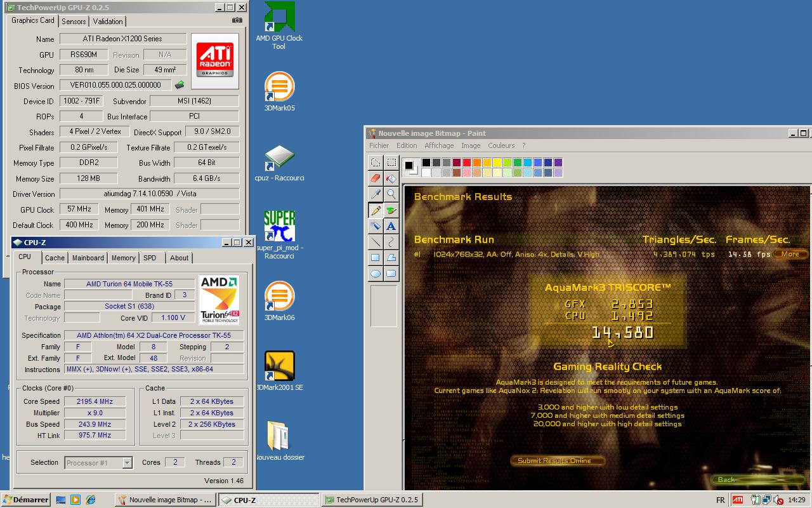This screenshot has width=812, height=508.
Task: Open the Affichage menu in Paint
Action: [439, 145]
